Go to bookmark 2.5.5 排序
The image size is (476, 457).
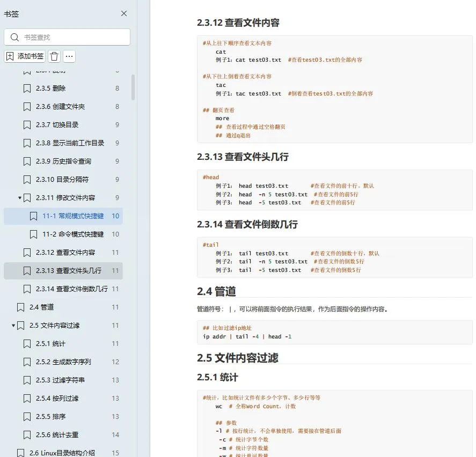click(x=63, y=416)
